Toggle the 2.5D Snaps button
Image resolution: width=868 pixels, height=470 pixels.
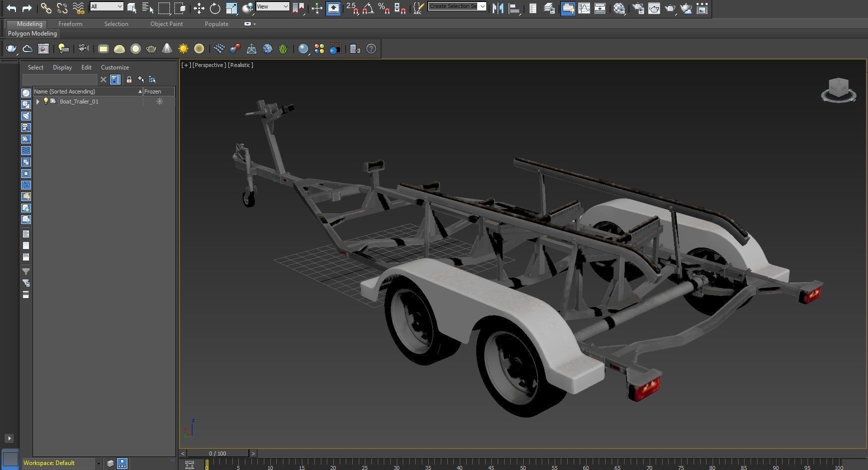[352, 8]
